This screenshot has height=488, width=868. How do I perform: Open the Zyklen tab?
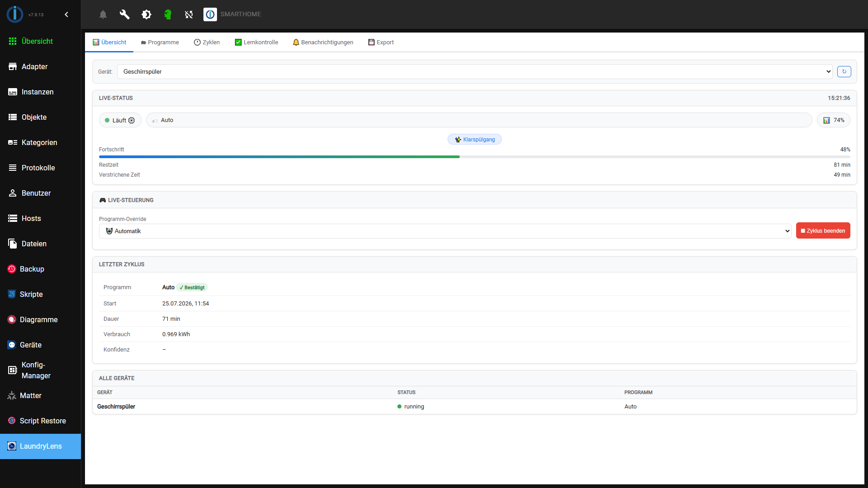(x=207, y=42)
